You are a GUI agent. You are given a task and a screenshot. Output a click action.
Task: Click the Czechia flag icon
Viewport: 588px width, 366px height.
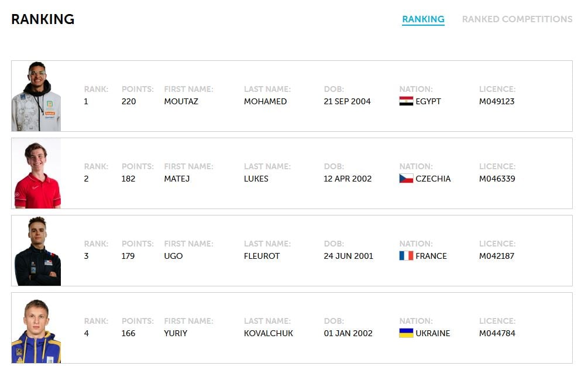(406, 179)
